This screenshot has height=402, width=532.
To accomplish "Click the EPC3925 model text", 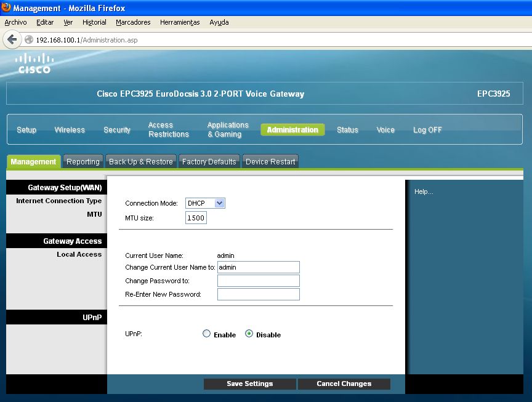I will [x=494, y=94].
